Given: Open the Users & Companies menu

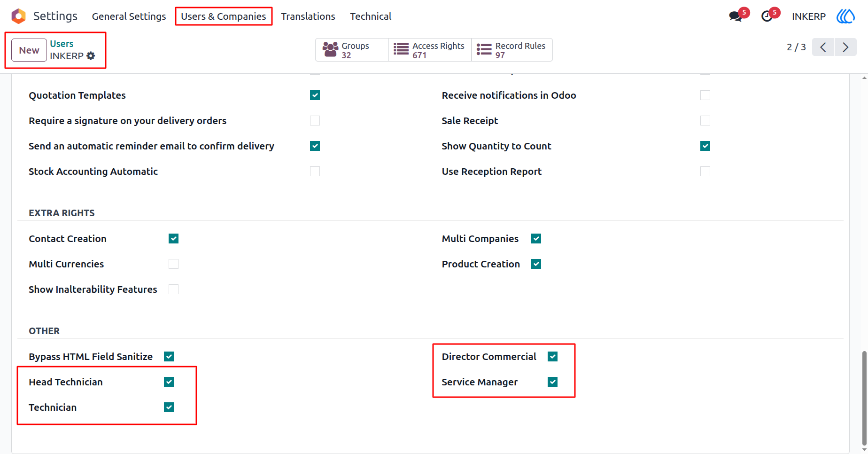Looking at the screenshot, I should (224, 16).
